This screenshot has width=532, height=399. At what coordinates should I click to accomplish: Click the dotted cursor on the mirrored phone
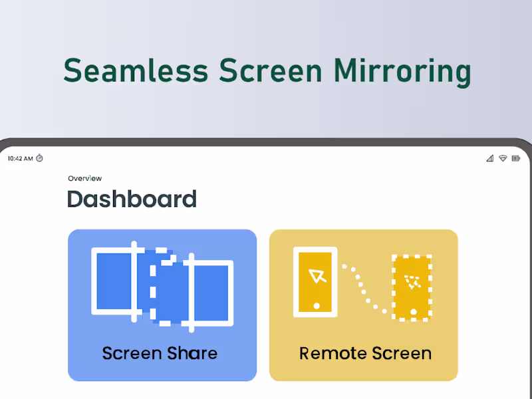tap(412, 283)
